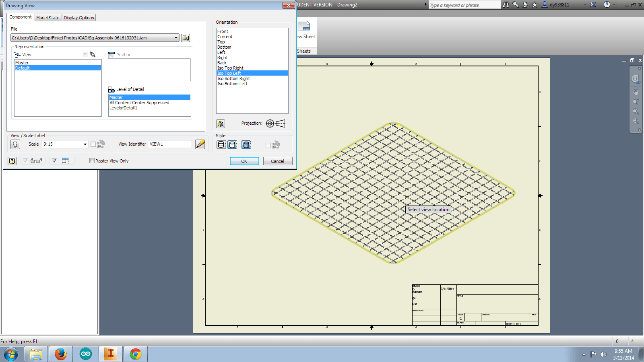This screenshot has height=362, width=644.
Task: Select Iso Bottom Right in the Orientation list
Action: (234, 78)
